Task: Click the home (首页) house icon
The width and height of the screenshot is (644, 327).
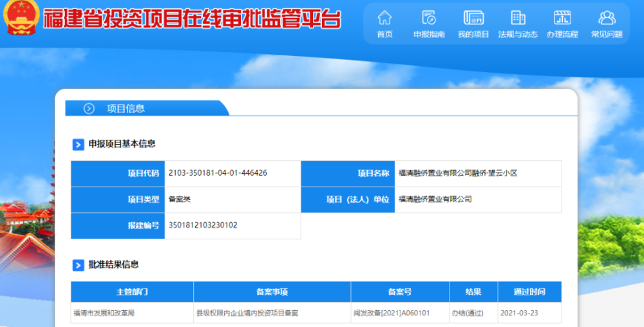Action: pyautogui.click(x=384, y=17)
